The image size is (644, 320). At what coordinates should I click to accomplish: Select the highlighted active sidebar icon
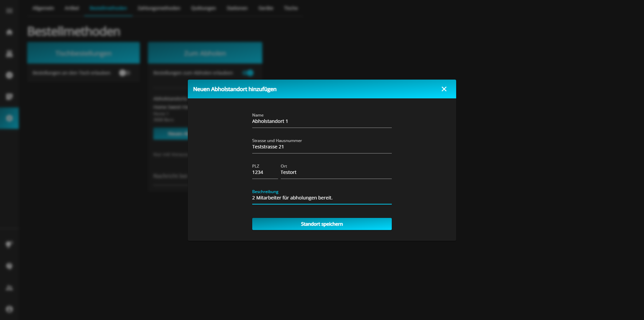[x=9, y=118]
